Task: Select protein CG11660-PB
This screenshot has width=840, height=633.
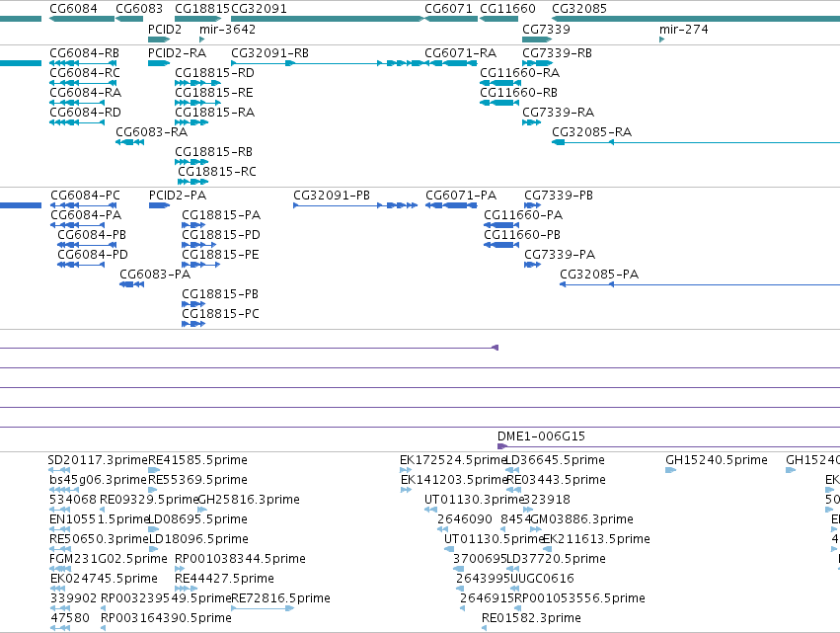Action: coord(522,235)
